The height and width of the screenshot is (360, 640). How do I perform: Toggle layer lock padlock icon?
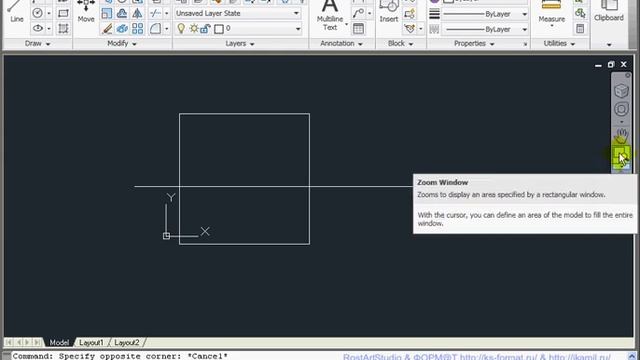tap(205, 29)
